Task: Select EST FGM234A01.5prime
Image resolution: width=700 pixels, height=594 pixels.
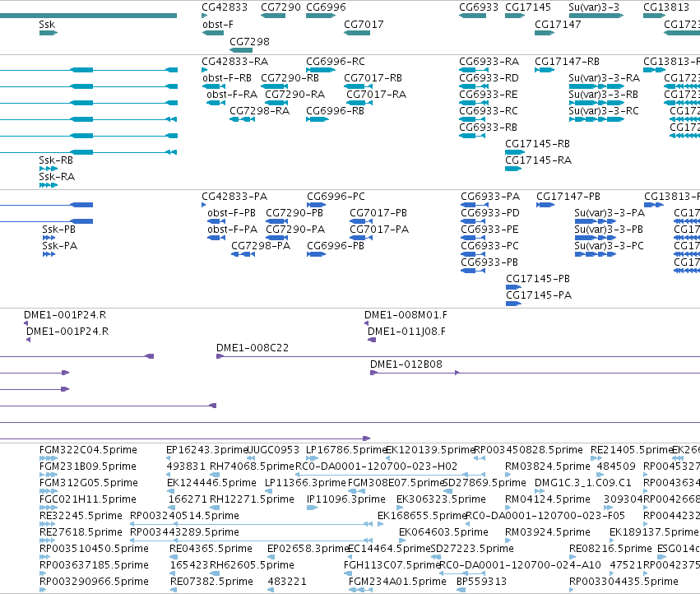Action: [x=397, y=581]
